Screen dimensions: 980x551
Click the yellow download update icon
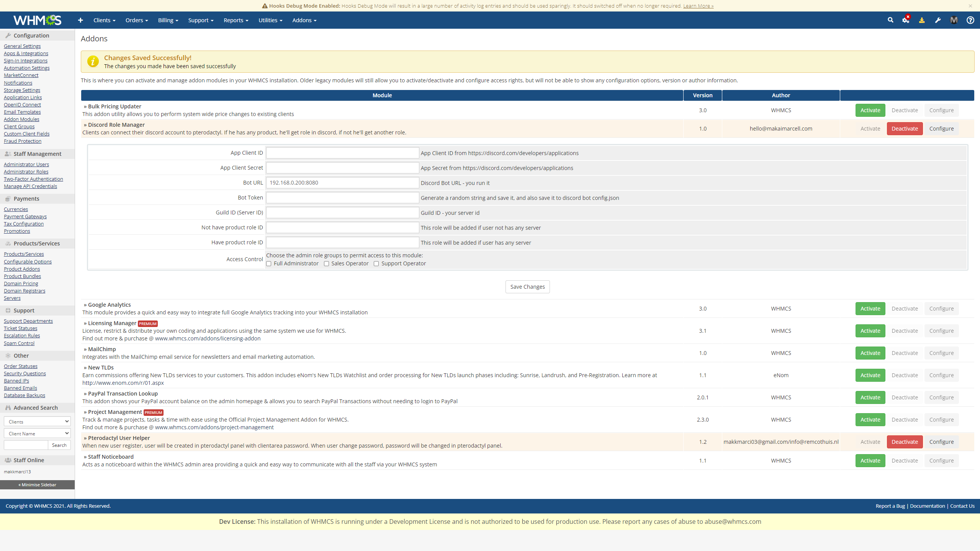click(922, 20)
